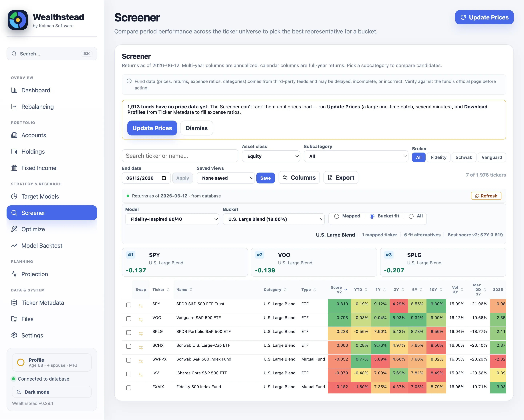This screenshot has height=420, width=524.
Task: Expand the Model Fidelity-Inspired 60/40 dropdown
Action: click(172, 219)
